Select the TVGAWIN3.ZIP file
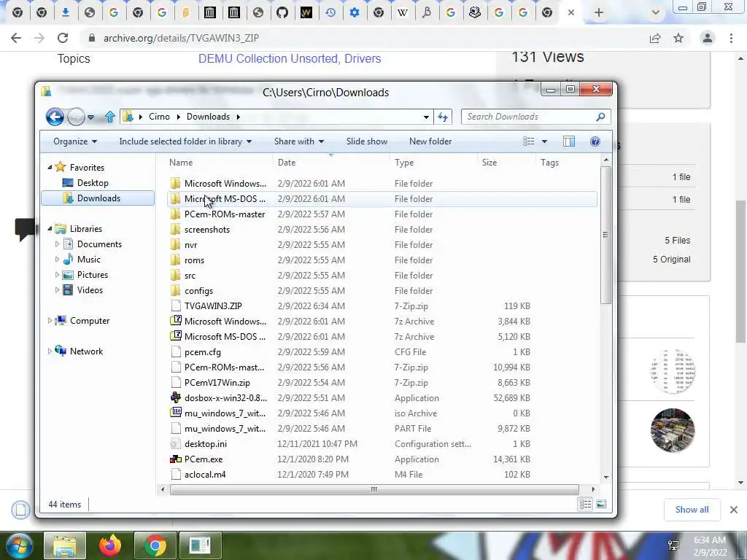 coord(382,306)
